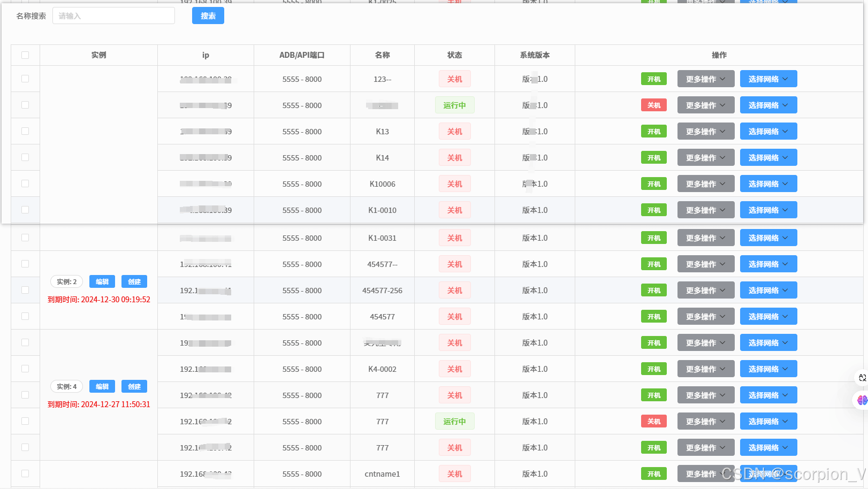Click the blue 搜索 search button
The image size is (868, 489).
point(208,16)
